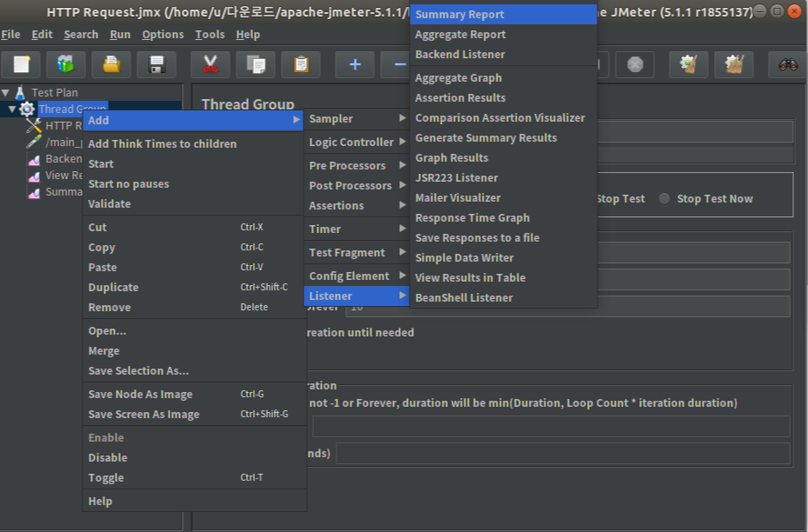Expand the Timer submenu
Image resolution: width=808 pixels, height=532 pixels.
coord(356,229)
